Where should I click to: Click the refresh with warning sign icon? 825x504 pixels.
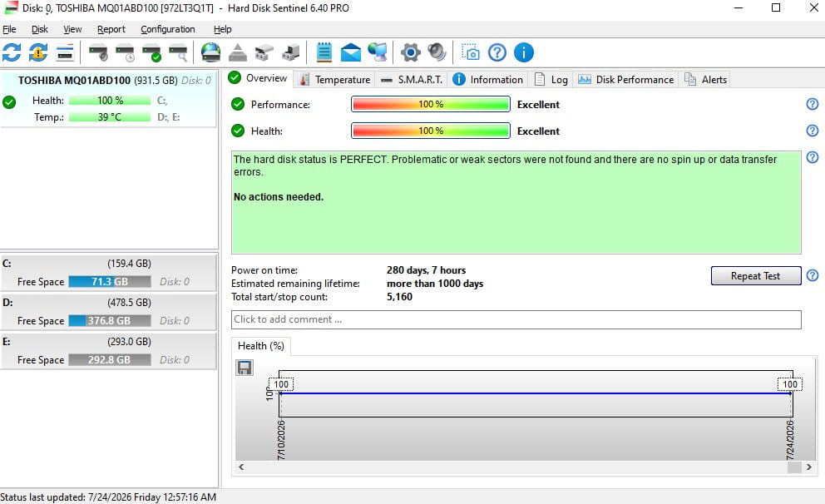click(38, 52)
